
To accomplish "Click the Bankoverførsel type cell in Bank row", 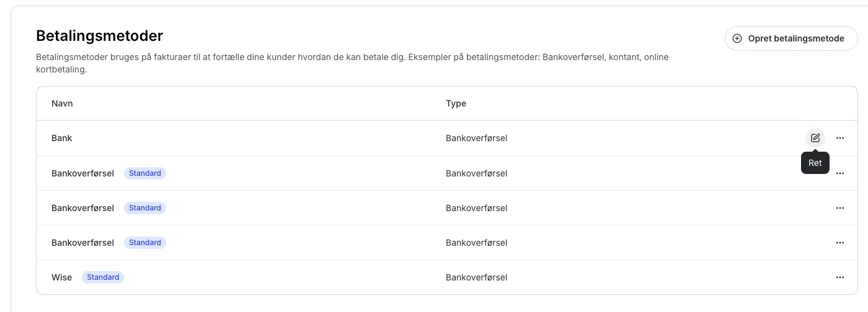I will click(x=476, y=138).
